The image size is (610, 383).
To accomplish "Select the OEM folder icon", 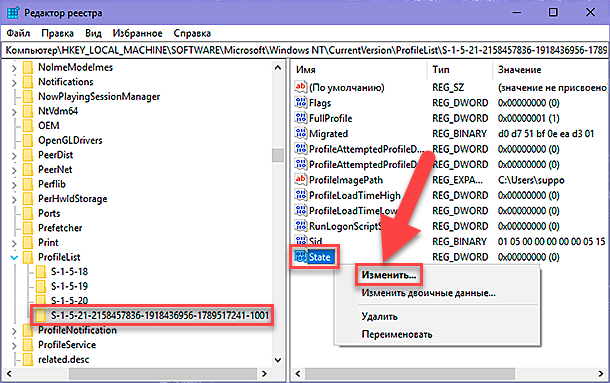I will click(28, 126).
